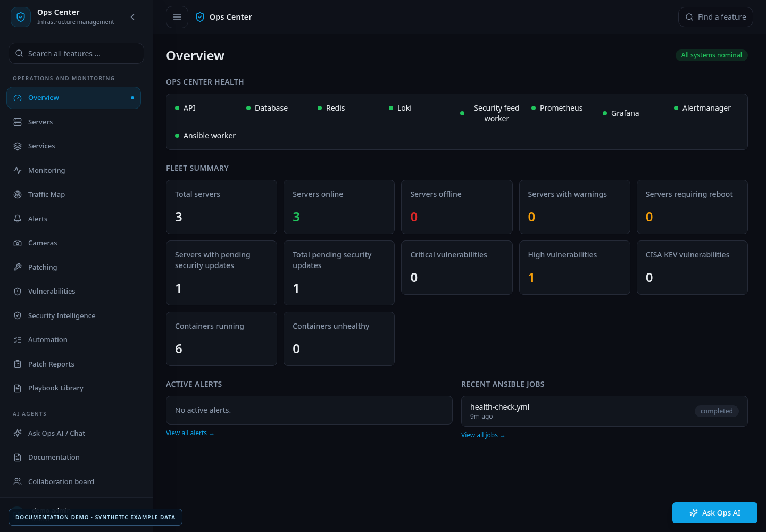Collapse the sidebar with the chevron arrow
The image size is (766, 532).
132,17
